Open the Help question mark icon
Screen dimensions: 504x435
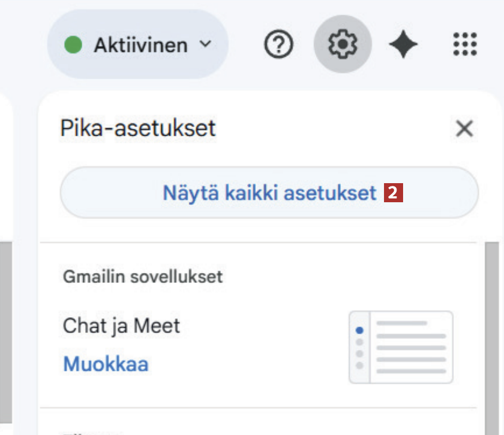click(x=279, y=44)
